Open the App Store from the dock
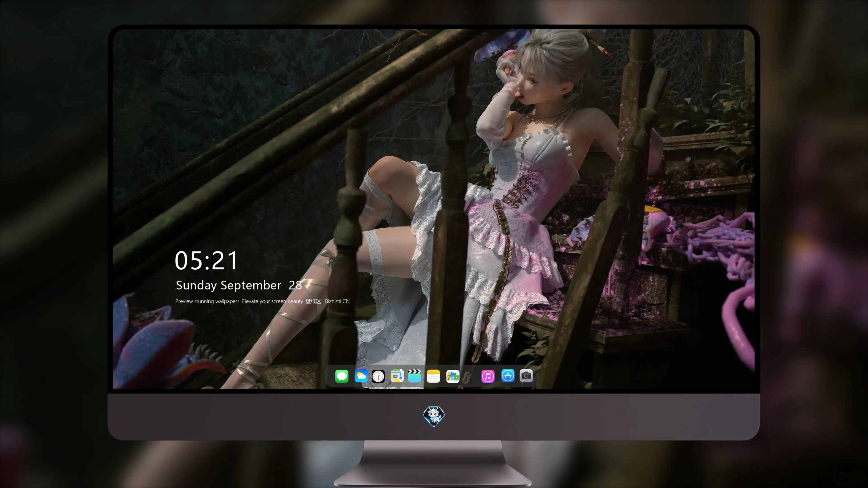 [x=508, y=375]
